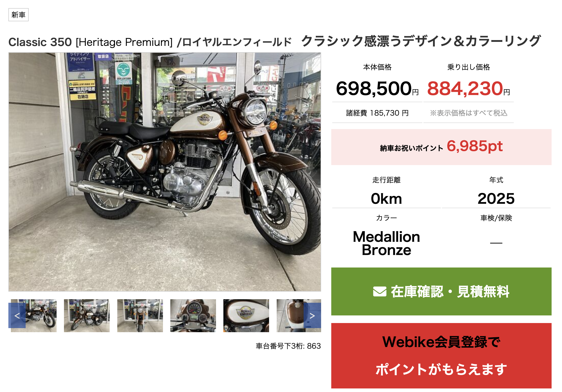The image size is (562, 392).
Task: Click the red Webike会員登録 points banner
Action: tap(441, 355)
